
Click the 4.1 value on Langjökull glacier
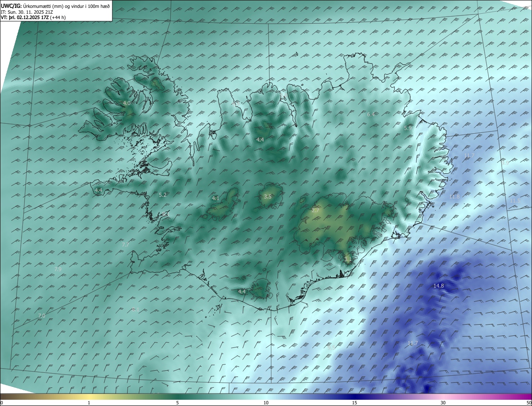(x=215, y=198)
